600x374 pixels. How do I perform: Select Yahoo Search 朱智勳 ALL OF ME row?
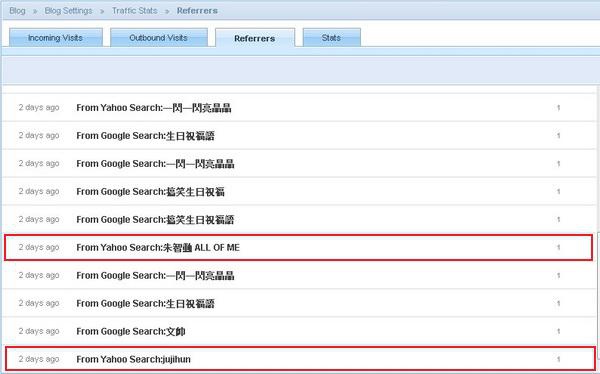click(298, 248)
